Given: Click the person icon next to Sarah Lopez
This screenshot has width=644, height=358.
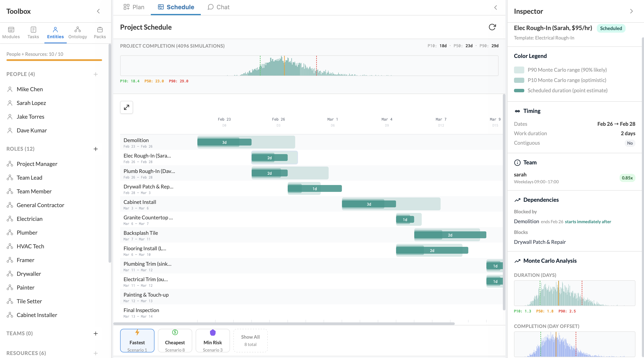Looking at the screenshot, I should click(10, 103).
